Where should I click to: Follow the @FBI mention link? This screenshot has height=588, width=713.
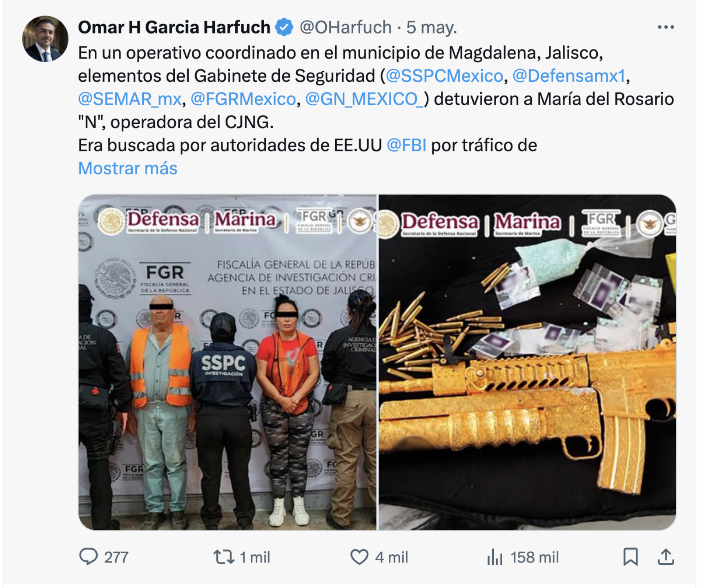click(406, 145)
